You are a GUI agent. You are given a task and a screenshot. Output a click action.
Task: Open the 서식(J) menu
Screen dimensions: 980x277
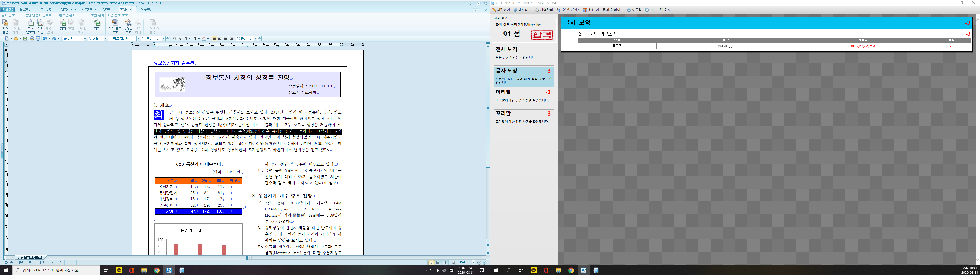[x=87, y=9]
